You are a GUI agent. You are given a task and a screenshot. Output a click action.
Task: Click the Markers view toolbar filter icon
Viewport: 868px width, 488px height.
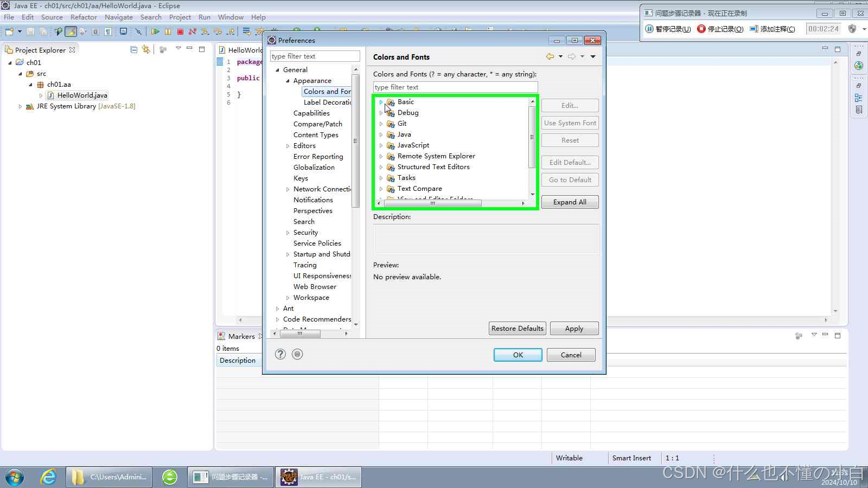click(x=799, y=336)
